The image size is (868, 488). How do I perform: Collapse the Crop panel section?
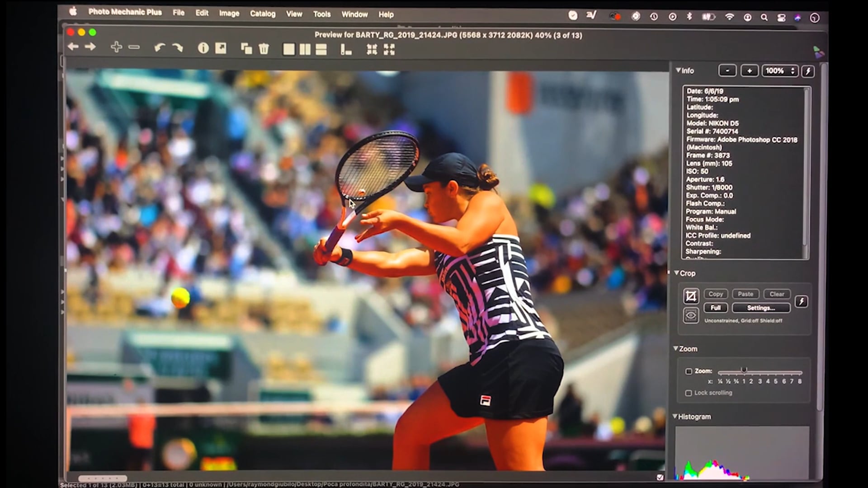[677, 273]
